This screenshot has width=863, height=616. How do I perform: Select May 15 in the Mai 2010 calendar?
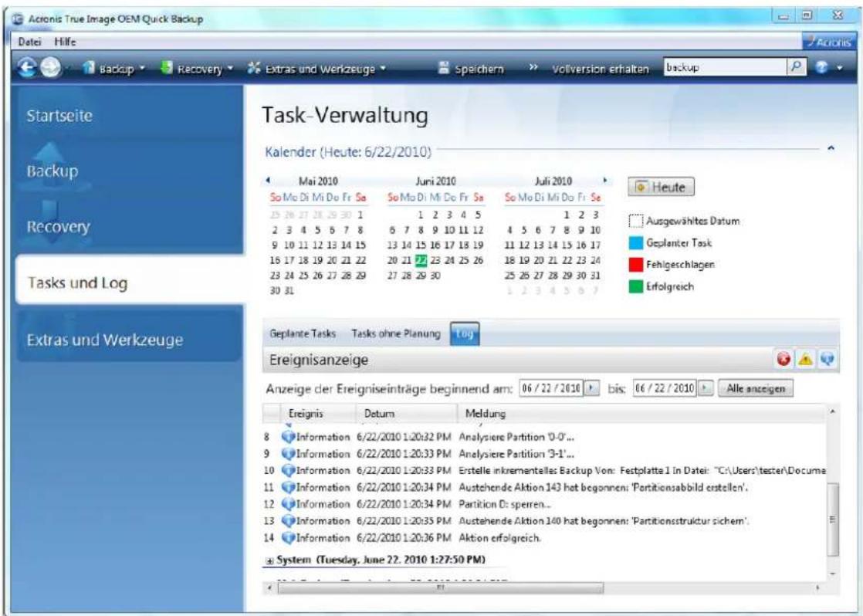point(360,245)
